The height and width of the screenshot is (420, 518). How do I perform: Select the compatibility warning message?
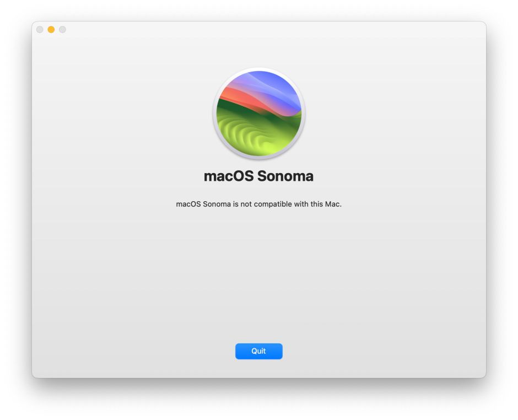coord(259,204)
